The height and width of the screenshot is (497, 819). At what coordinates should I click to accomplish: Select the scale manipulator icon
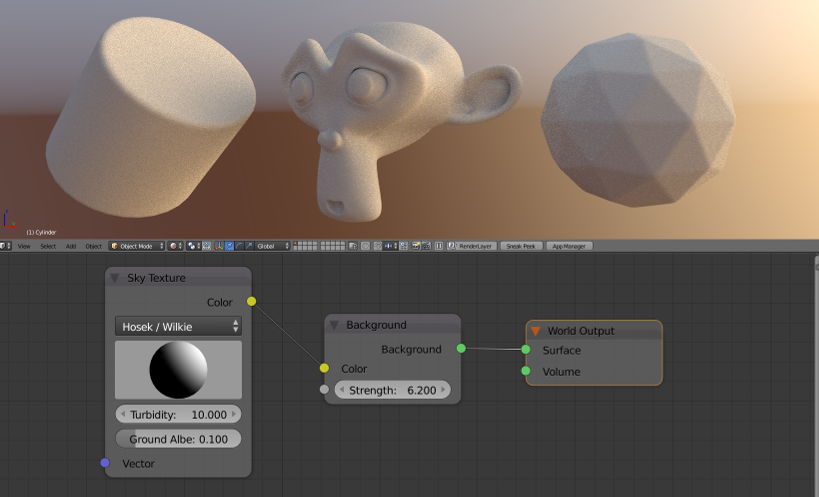point(249,246)
